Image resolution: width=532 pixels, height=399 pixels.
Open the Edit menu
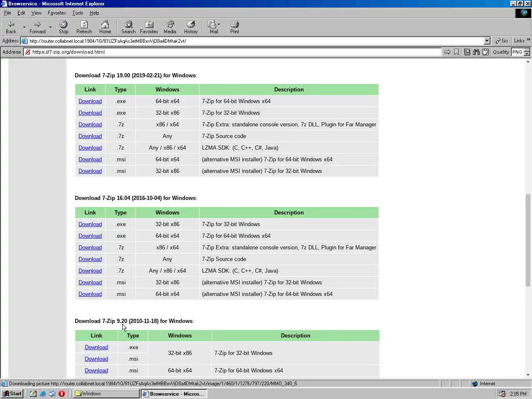tap(21, 13)
